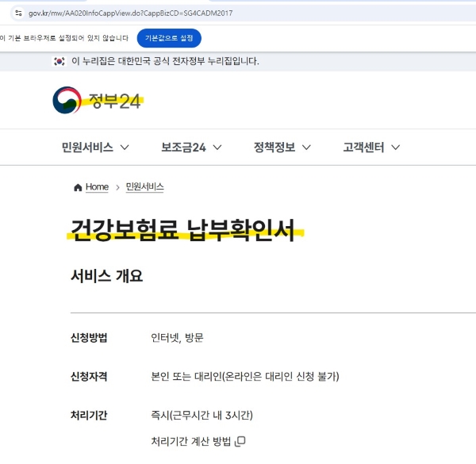476x464 pixels.
Task: Click the address bar URL gov.kr
Action: (x=131, y=13)
